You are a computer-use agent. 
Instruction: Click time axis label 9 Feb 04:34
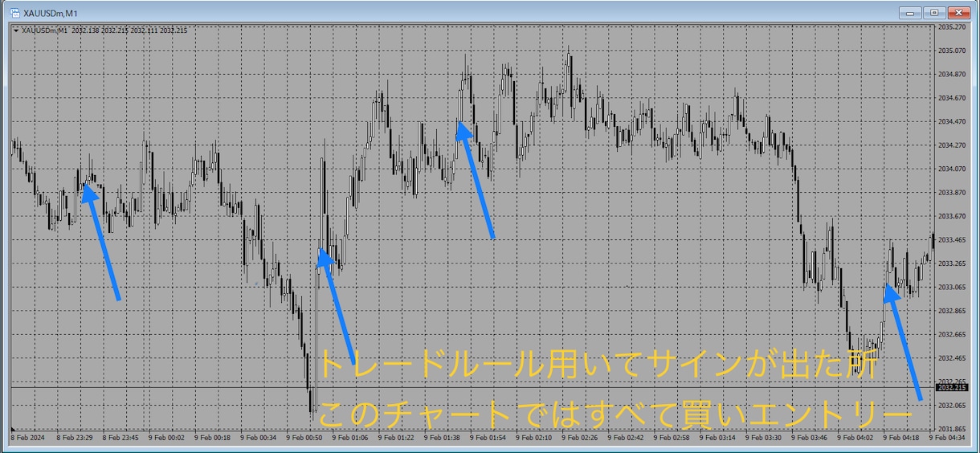tap(947, 439)
